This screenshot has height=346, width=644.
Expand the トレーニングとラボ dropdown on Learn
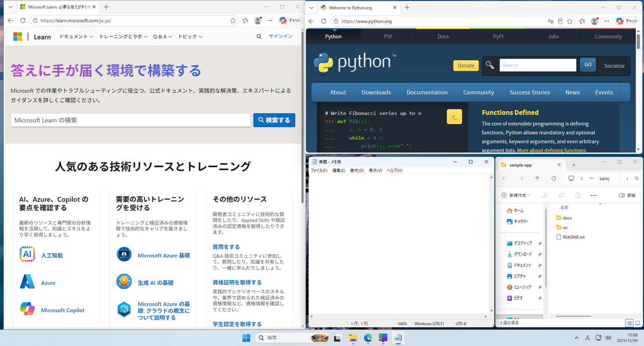(x=123, y=36)
